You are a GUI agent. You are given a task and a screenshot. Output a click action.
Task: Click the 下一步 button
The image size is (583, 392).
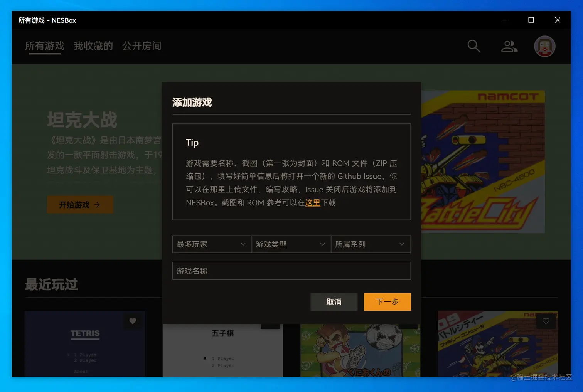(x=387, y=302)
